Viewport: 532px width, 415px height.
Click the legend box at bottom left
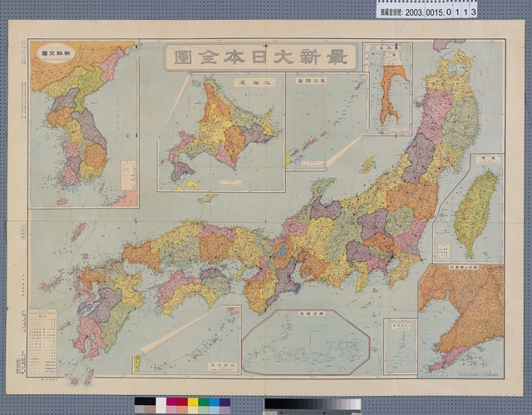tap(42, 343)
